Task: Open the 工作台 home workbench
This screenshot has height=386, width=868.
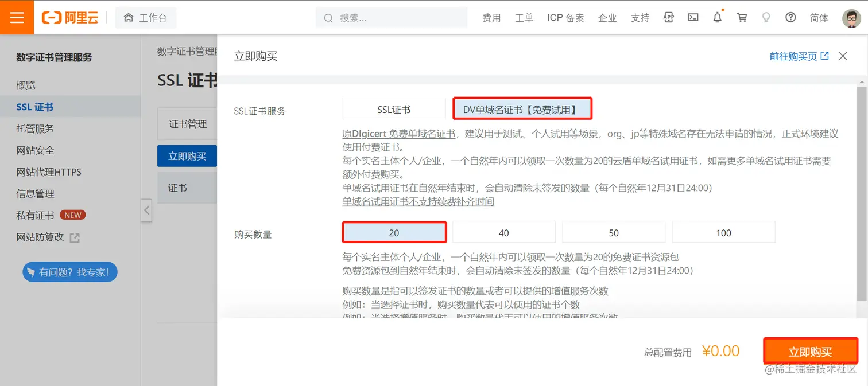Action: coord(146,18)
